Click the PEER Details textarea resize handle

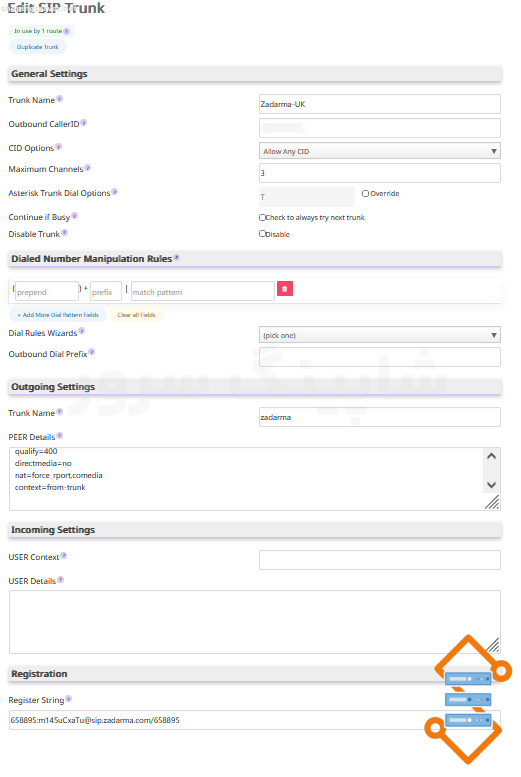492,502
